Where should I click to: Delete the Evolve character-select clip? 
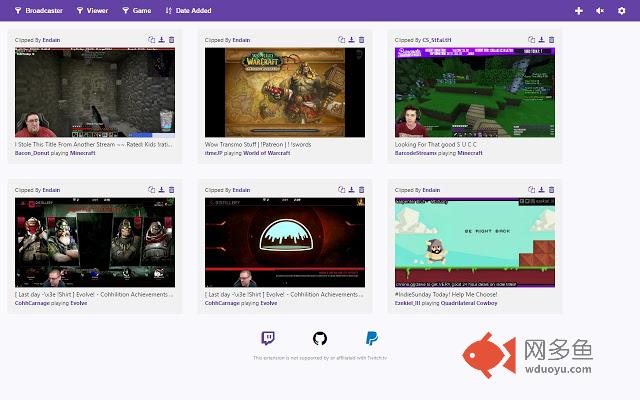click(x=171, y=189)
